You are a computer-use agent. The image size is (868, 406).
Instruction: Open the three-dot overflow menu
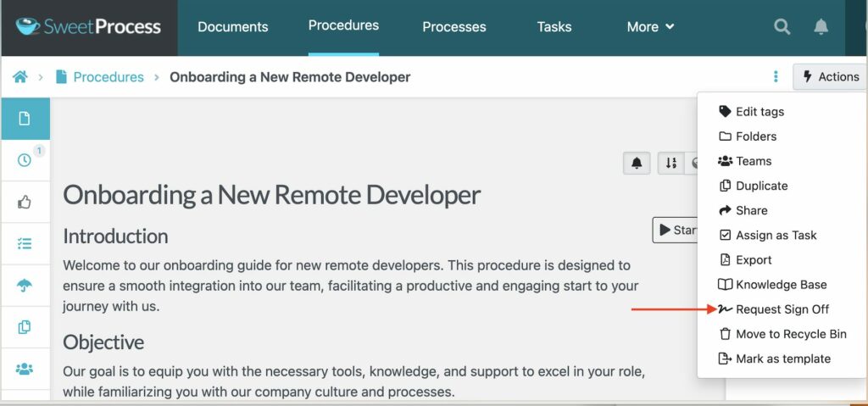point(776,77)
